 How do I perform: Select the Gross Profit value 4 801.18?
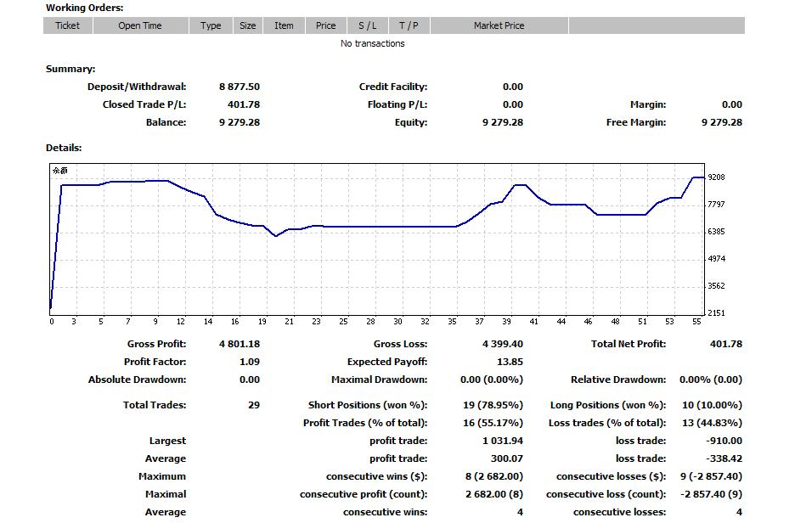240,344
